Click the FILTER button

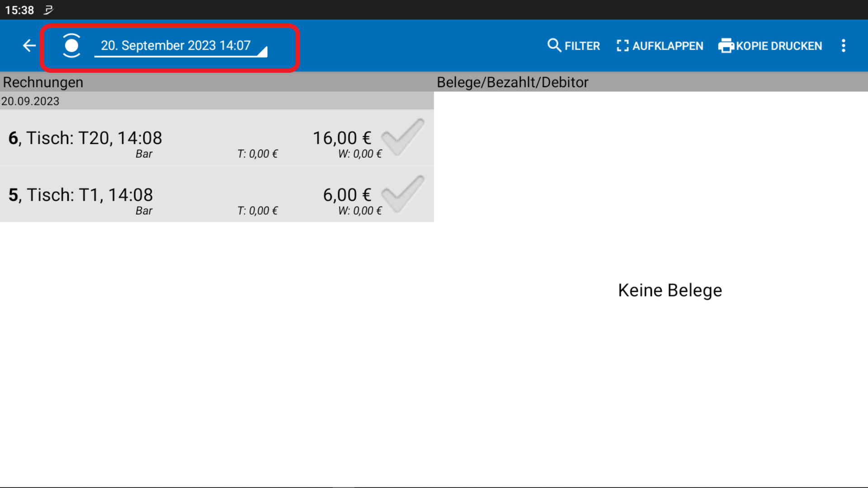[x=573, y=46]
